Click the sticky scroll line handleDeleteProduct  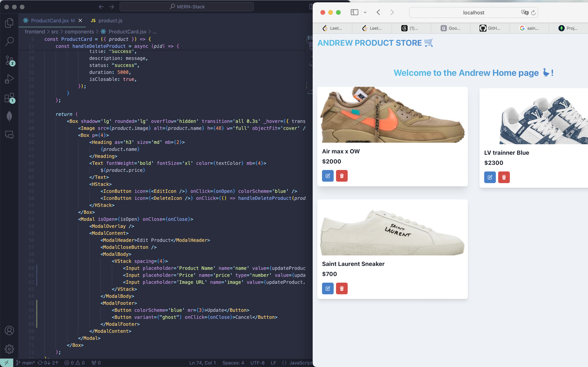[117, 46]
